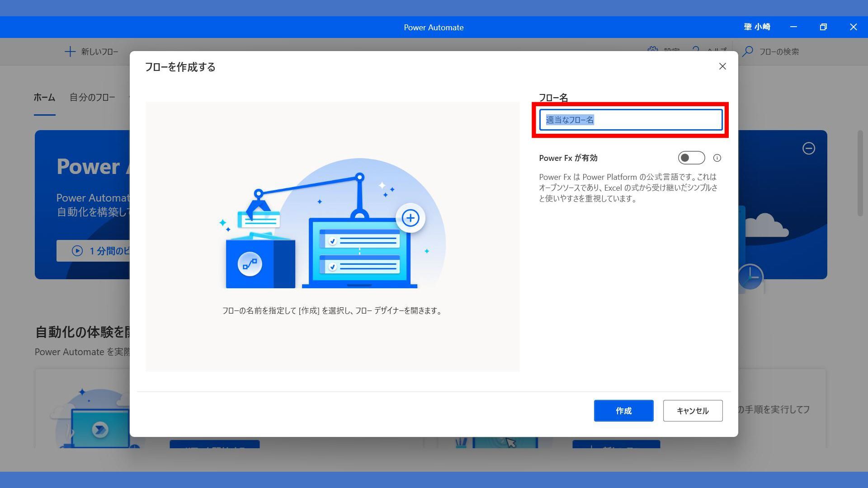Restore the Power Automate window size
The image size is (868, 488).
pos(823,27)
